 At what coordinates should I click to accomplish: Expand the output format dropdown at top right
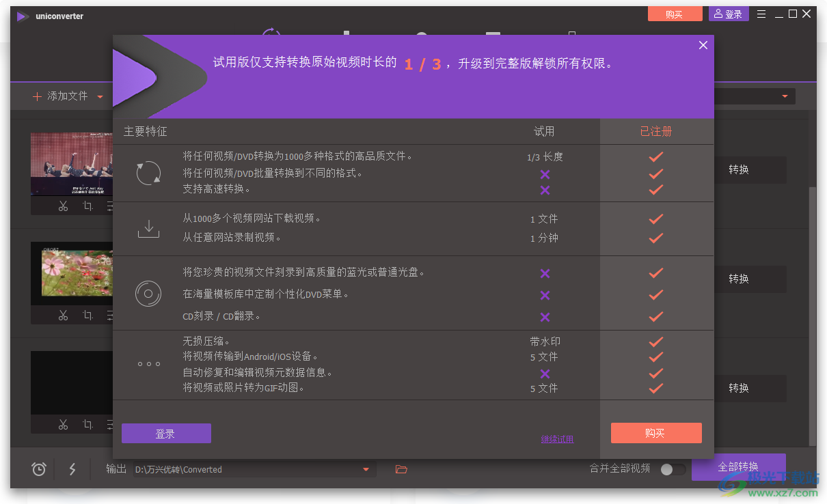click(x=785, y=96)
